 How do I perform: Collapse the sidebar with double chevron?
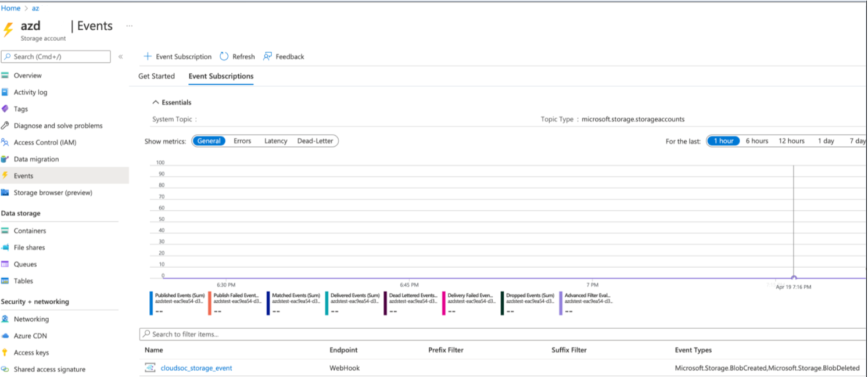pos(121,56)
